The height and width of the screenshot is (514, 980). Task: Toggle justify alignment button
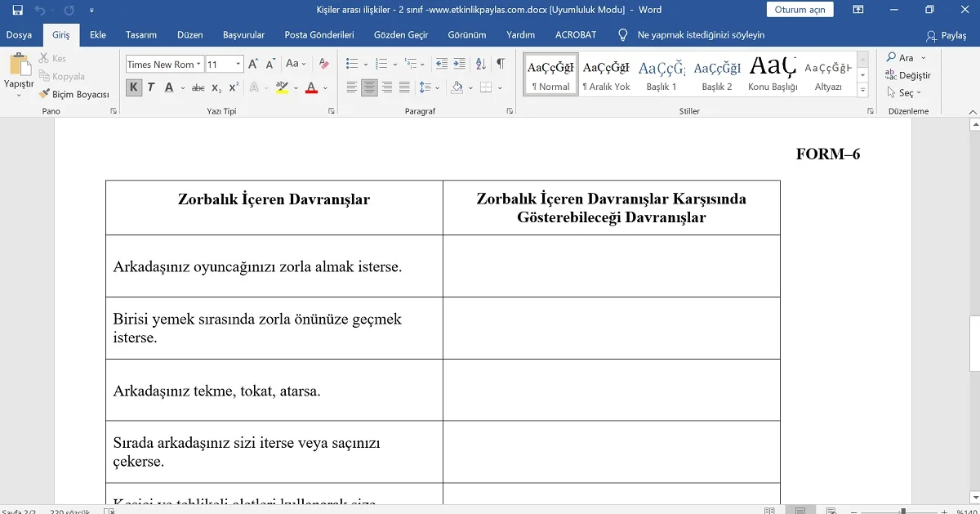point(404,87)
